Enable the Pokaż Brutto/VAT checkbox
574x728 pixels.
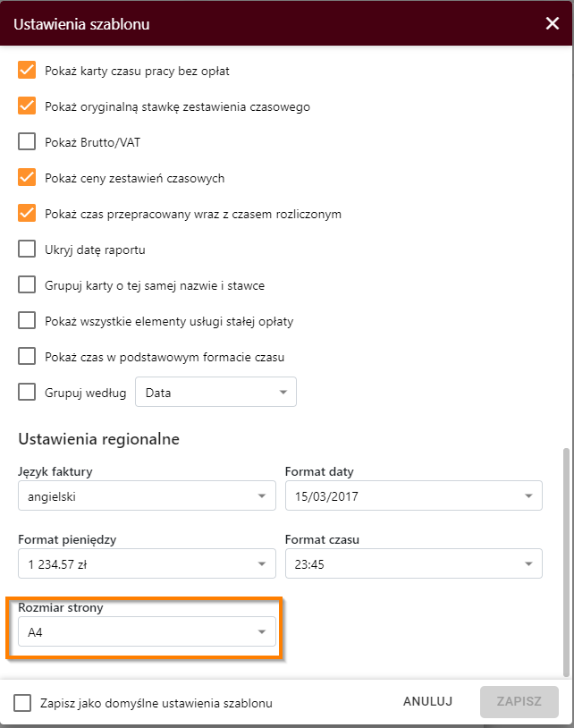coord(27,141)
